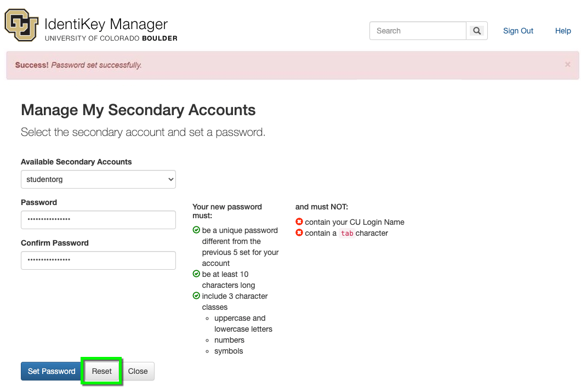Viewport: 581px width, 392px height.
Task: Click the search magnifier button
Action: (x=477, y=31)
